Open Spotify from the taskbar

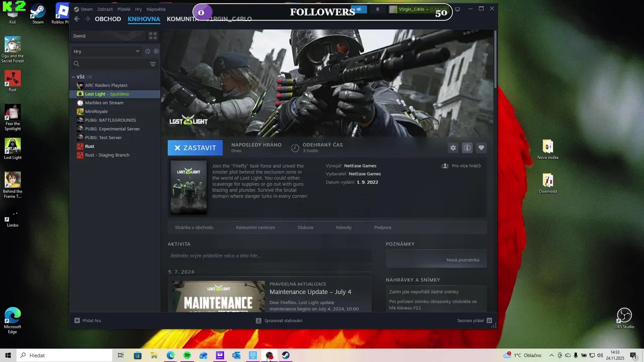click(x=187, y=355)
